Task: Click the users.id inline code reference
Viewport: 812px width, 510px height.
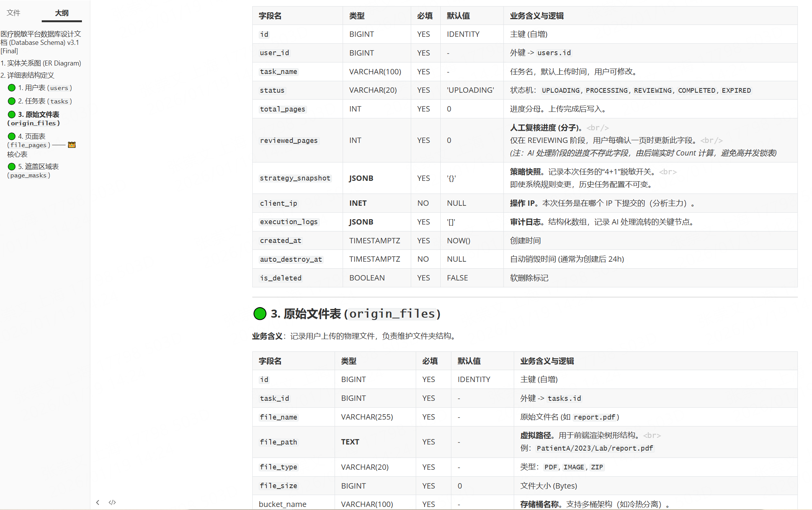Action: tap(554, 53)
